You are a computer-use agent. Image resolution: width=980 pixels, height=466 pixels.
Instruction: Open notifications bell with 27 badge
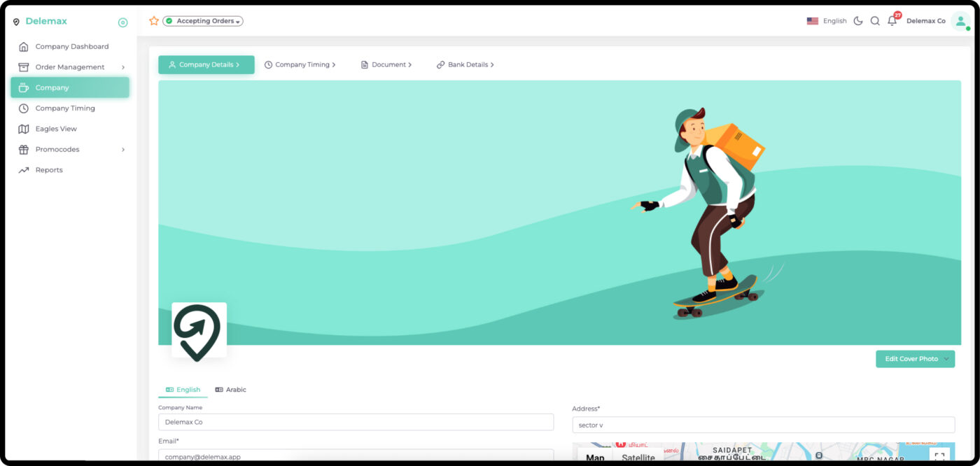point(892,21)
